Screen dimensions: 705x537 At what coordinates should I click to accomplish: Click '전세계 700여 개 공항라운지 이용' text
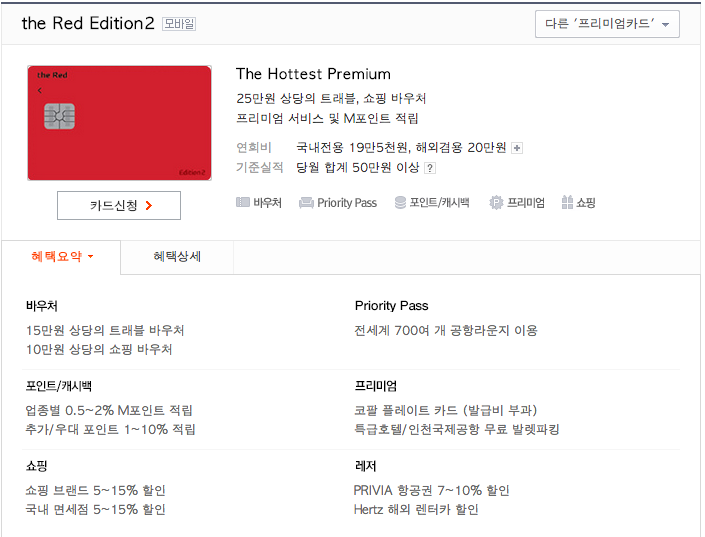[446, 331]
